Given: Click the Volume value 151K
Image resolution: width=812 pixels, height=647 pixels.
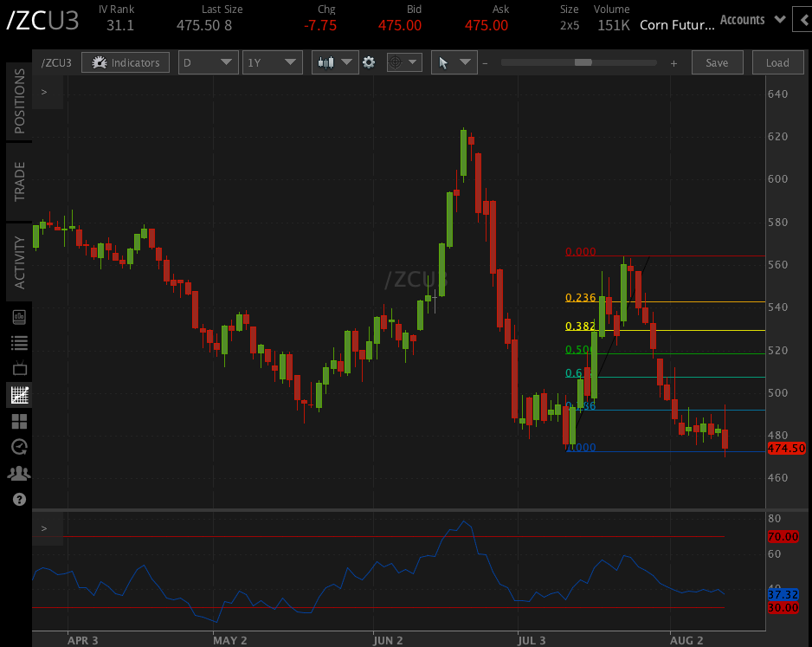Looking at the screenshot, I should [x=614, y=25].
